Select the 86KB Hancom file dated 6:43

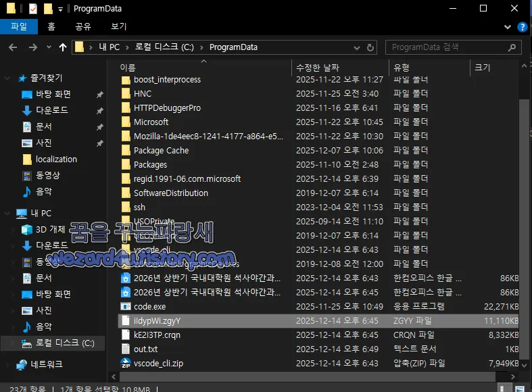coord(318,278)
